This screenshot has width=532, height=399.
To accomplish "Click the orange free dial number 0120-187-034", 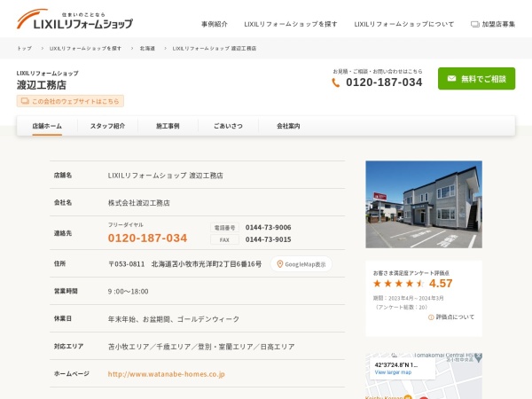I will pyautogui.click(x=147, y=238).
